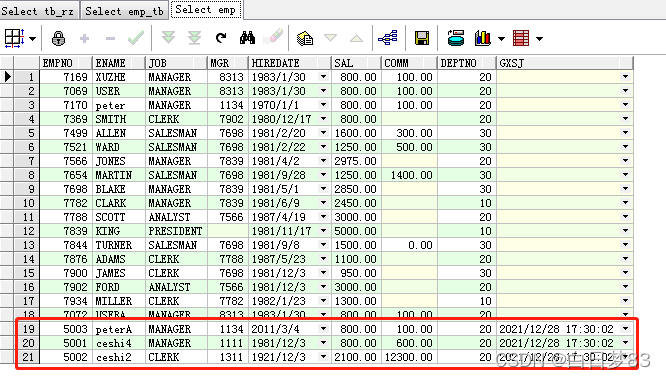This screenshot has height=379, width=666.
Task: Open GXSJ dropdown for ceshi4 row
Action: 626,343
